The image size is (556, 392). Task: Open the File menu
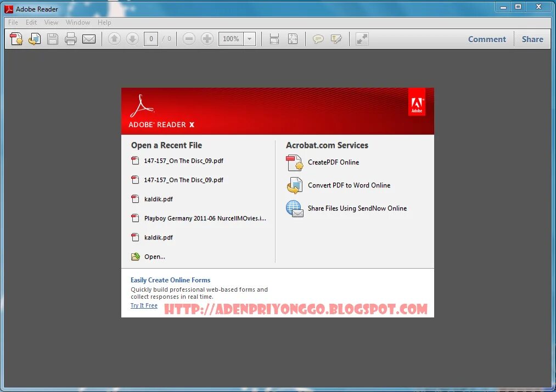[x=13, y=22]
